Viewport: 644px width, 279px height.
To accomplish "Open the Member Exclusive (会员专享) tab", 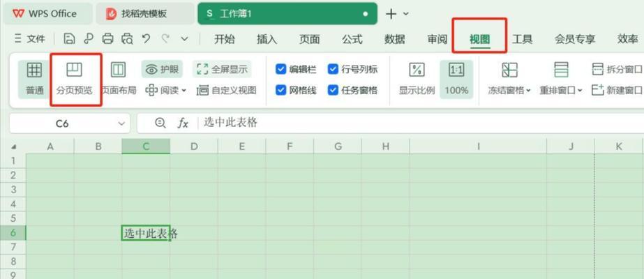I will tap(575, 39).
